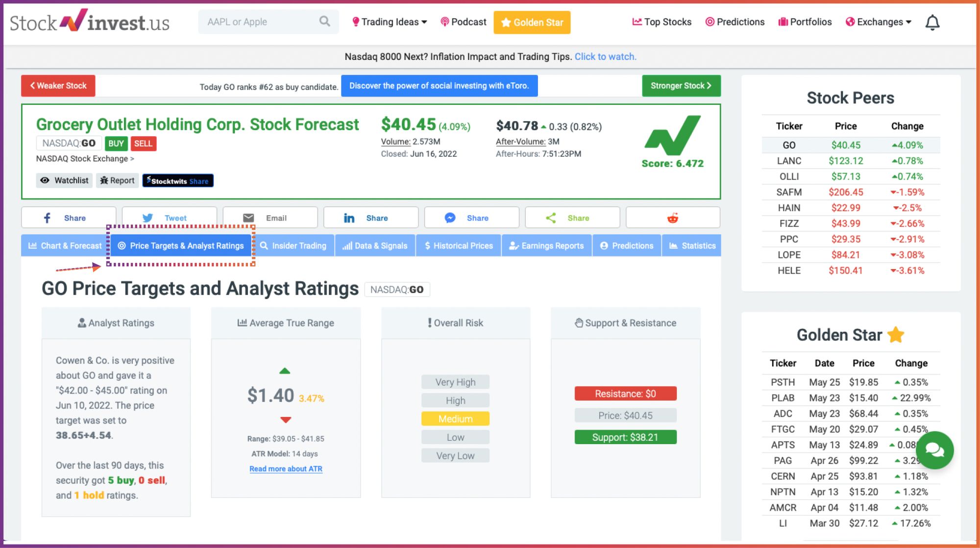Open PLAB in Golden Star list

pyautogui.click(x=783, y=398)
